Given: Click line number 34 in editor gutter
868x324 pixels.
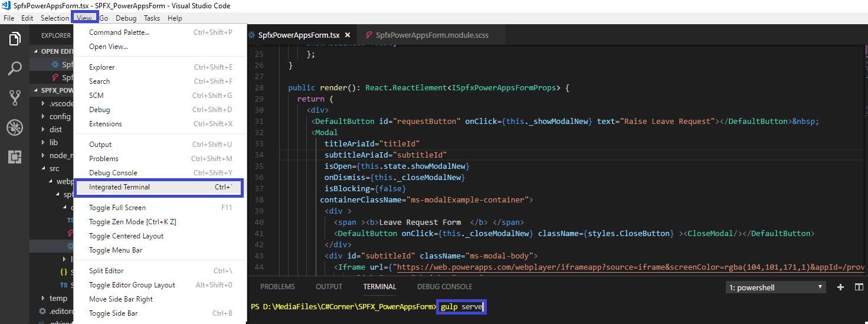Looking at the screenshot, I should [259, 155].
